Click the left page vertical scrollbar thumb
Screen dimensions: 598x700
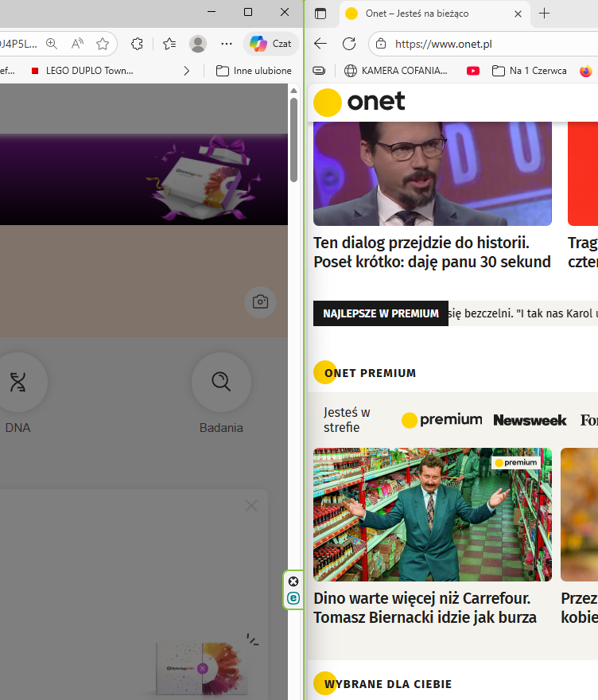click(x=293, y=140)
